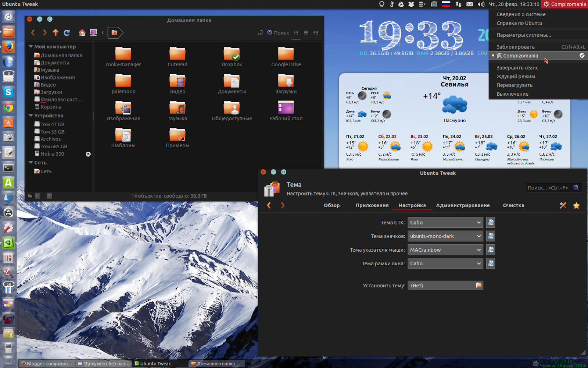This screenshot has width=588, height=368.
Task: Open the Тема GTK dropdown
Action: pyautogui.click(x=445, y=223)
